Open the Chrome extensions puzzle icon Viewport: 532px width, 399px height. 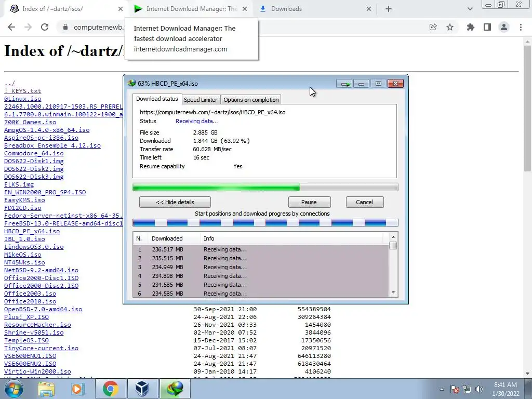[470, 27]
